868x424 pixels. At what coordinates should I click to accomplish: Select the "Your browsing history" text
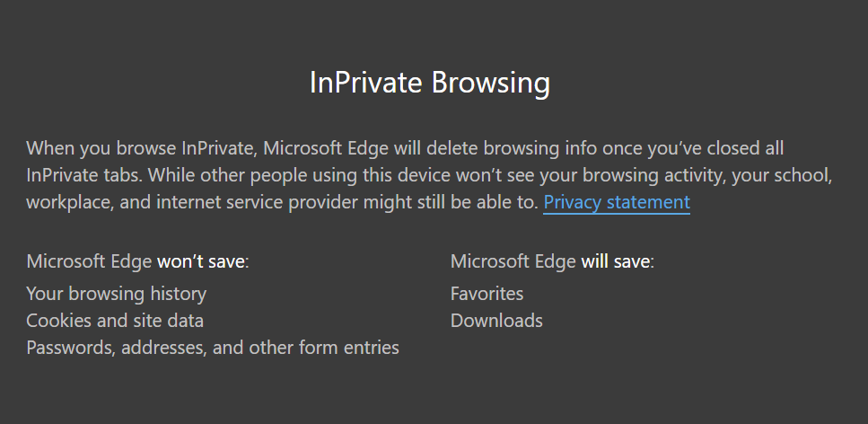(117, 294)
